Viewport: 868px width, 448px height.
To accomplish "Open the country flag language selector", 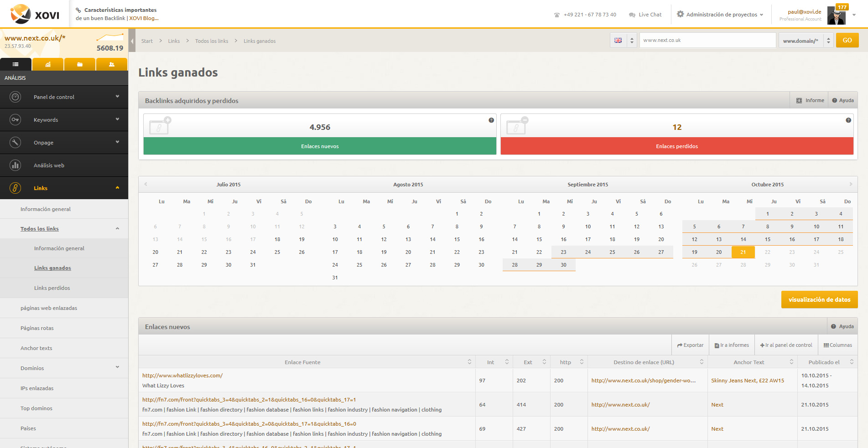I will (x=623, y=41).
